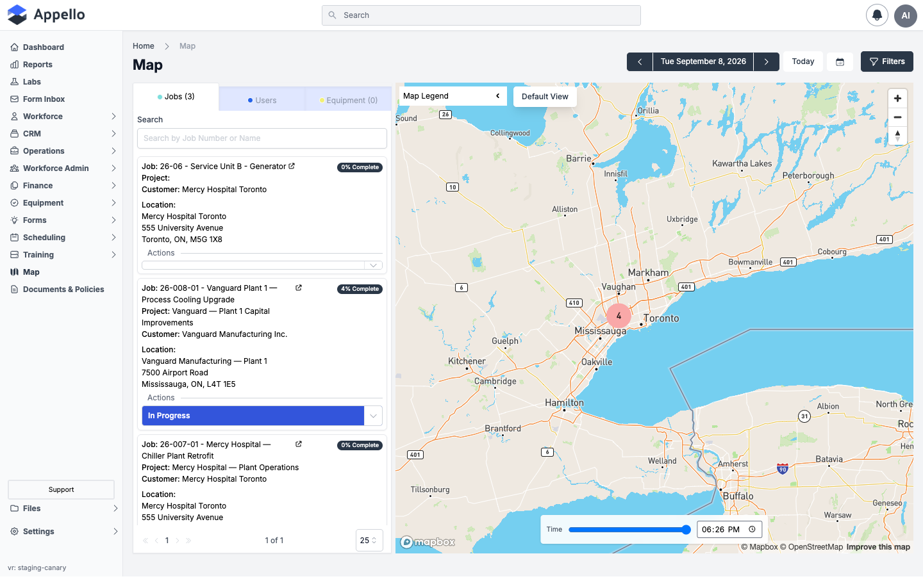Click the Support button
Screen dimensions: 923x588
point(61,490)
